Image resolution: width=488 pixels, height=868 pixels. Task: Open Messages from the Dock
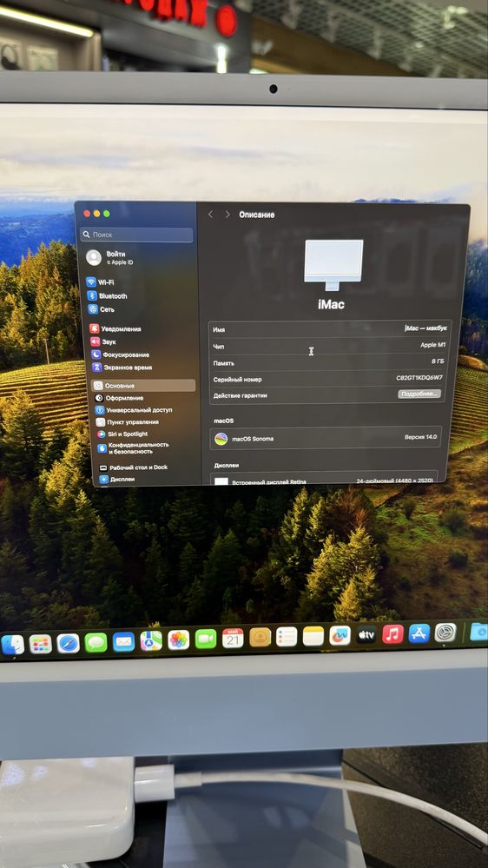[96, 642]
